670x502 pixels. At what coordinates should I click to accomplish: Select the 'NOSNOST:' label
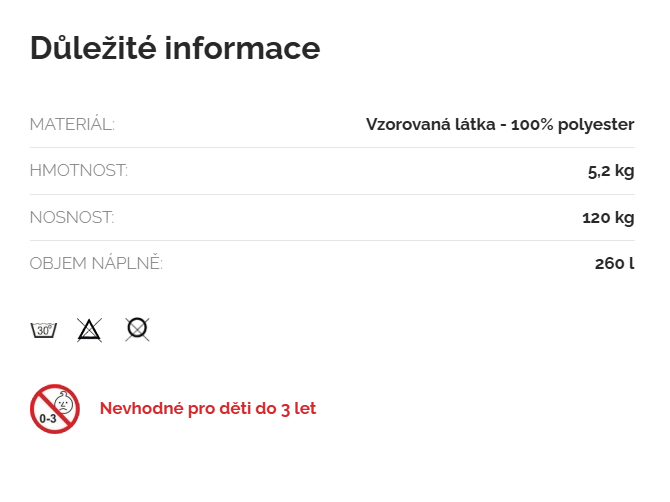pyautogui.click(x=72, y=217)
